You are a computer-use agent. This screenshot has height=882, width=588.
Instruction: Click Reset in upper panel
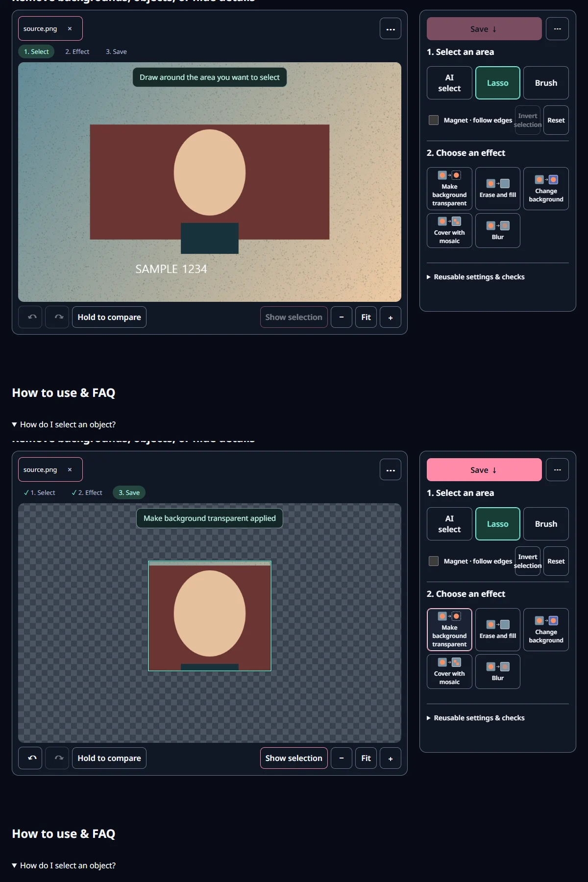tap(556, 120)
